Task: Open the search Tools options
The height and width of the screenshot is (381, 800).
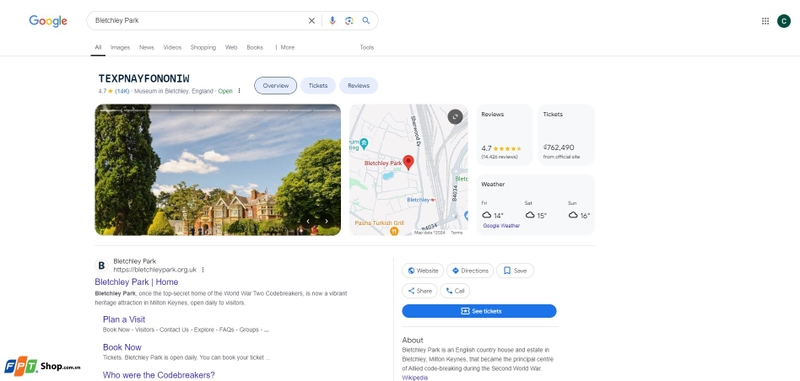Action: point(367,47)
